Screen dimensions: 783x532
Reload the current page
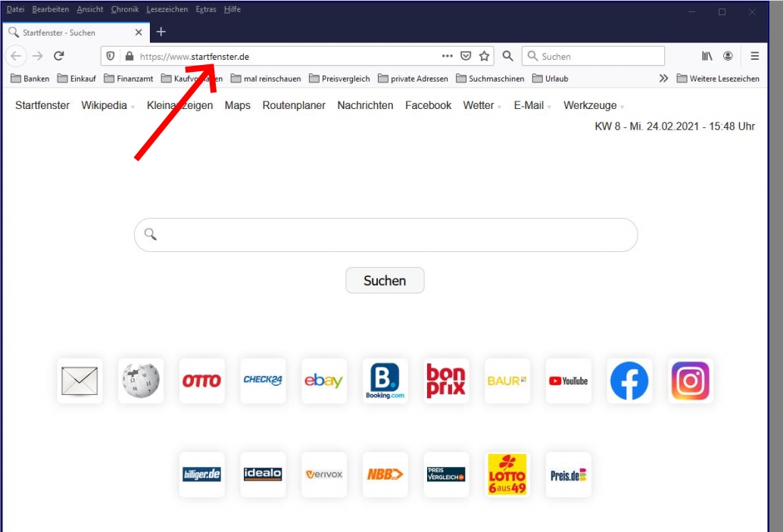pos(59,56)
